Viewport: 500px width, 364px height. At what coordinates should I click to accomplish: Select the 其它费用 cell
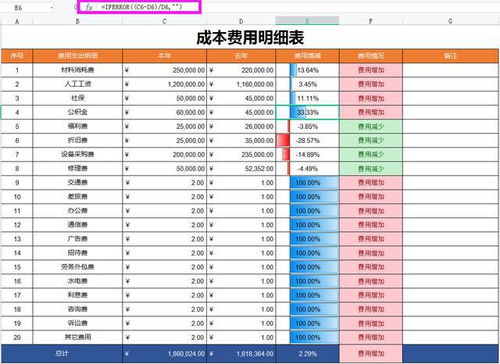click(x=78, y=337)
